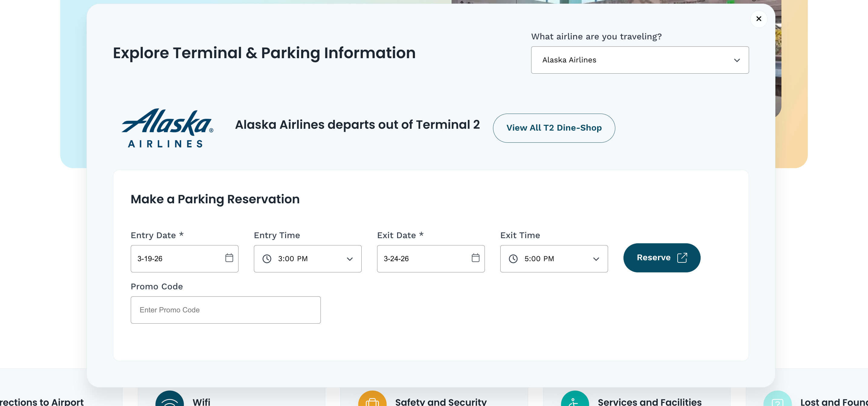
Task: Click the Exit Time clock icon
Action: 513,259
